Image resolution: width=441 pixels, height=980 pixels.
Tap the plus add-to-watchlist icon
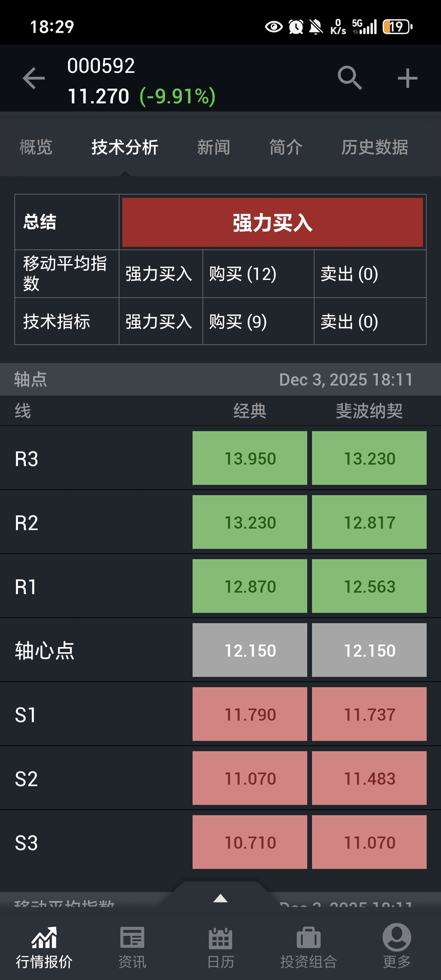[407, 78]
